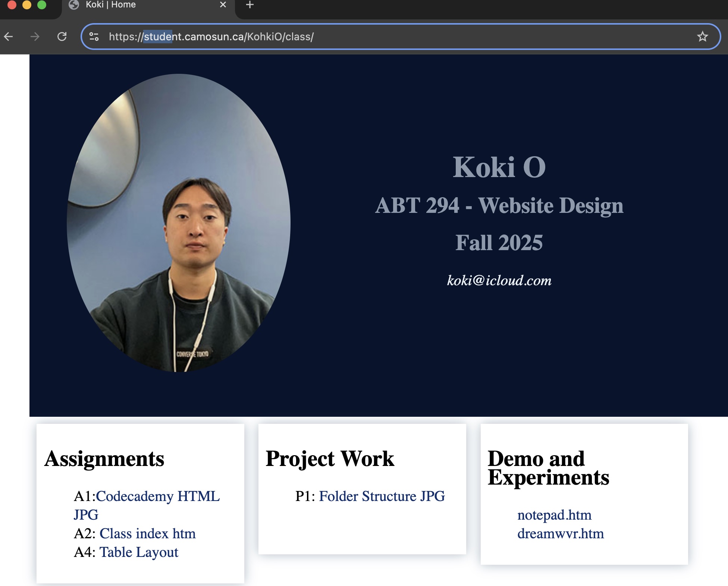
Task: Click the browser forward arrow
Action: click(x=35, y=37)
